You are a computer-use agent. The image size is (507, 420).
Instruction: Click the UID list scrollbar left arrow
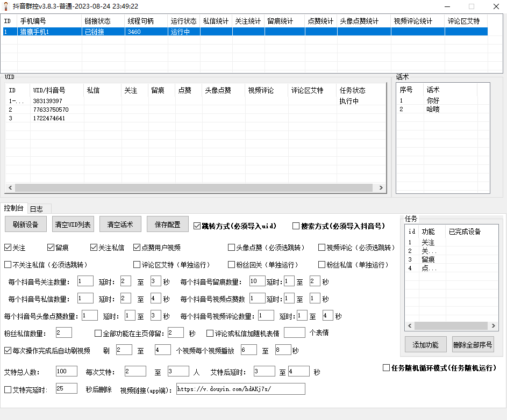coord(10,188)
